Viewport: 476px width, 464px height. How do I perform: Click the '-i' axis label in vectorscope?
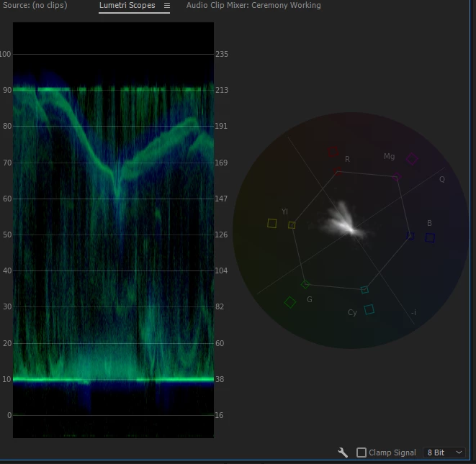click(413, 312)
